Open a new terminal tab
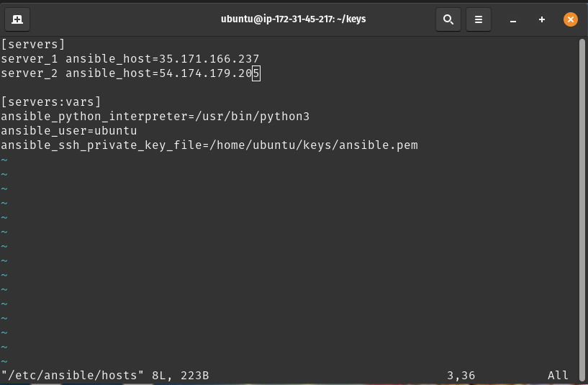 click(17, 19)
